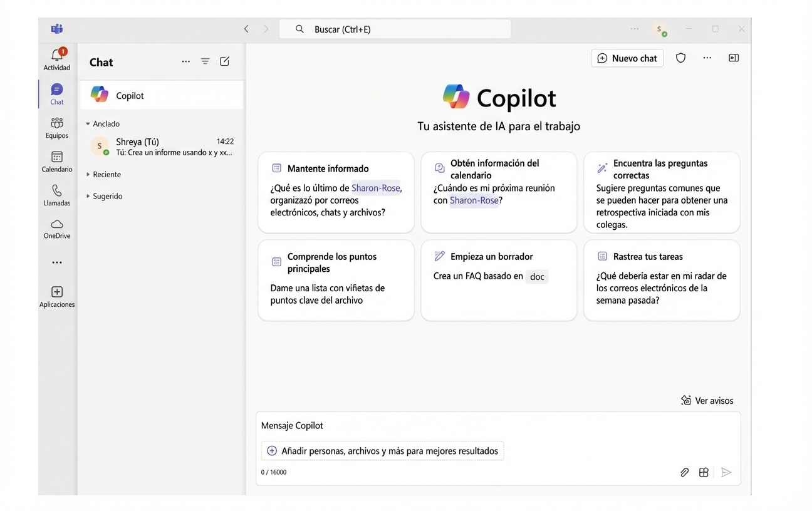Screen dimensions: 812x511
Task: Open the top-right more options menu
Action: [x=707, y=58]
